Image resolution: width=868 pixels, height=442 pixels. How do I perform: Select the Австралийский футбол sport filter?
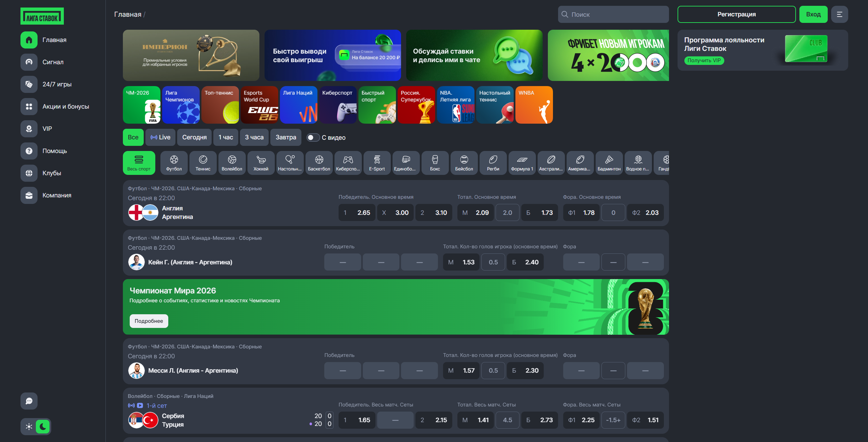point(551,163)
